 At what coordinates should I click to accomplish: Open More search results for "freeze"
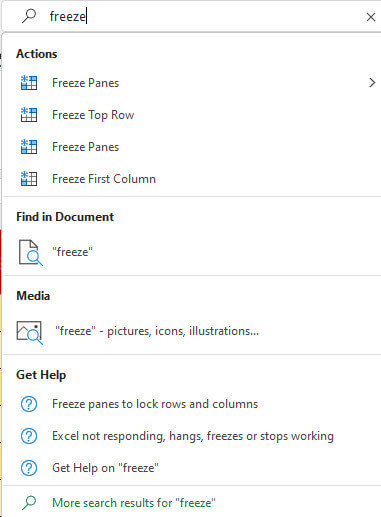point(190,503)
